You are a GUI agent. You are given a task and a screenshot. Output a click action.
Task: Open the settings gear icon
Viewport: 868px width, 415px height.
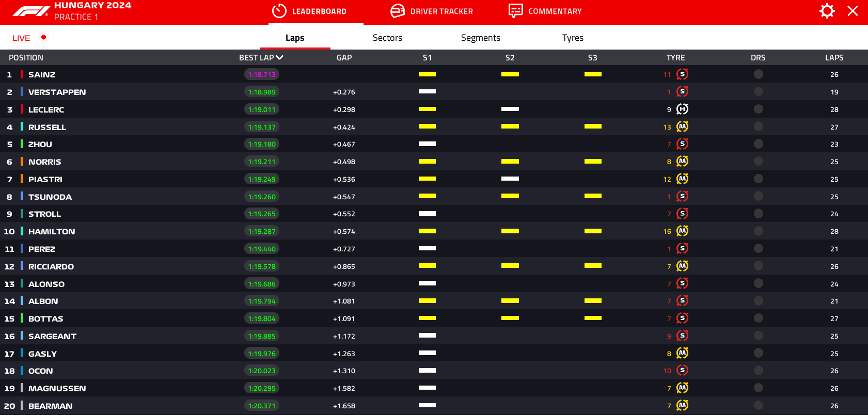[x=827, y=11]
